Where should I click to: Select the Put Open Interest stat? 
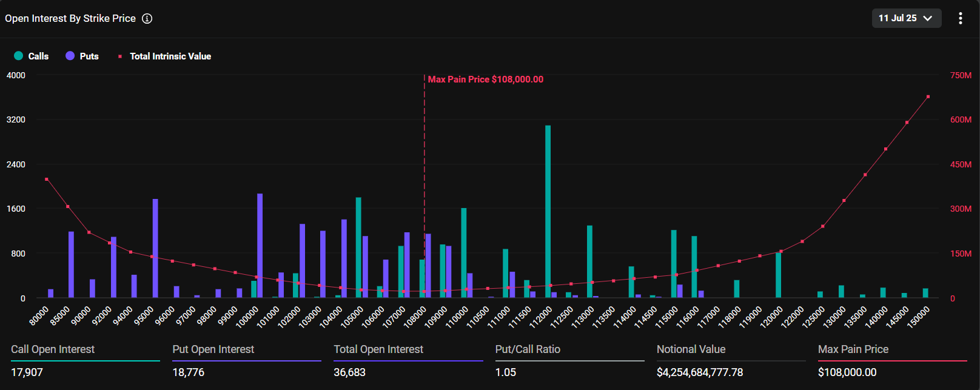point(213,349)
